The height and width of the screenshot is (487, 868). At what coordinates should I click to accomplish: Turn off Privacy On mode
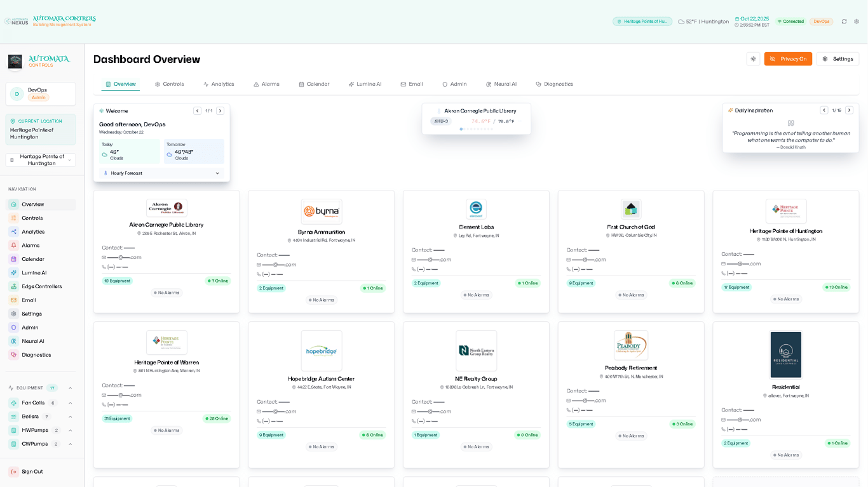[788, 58]
